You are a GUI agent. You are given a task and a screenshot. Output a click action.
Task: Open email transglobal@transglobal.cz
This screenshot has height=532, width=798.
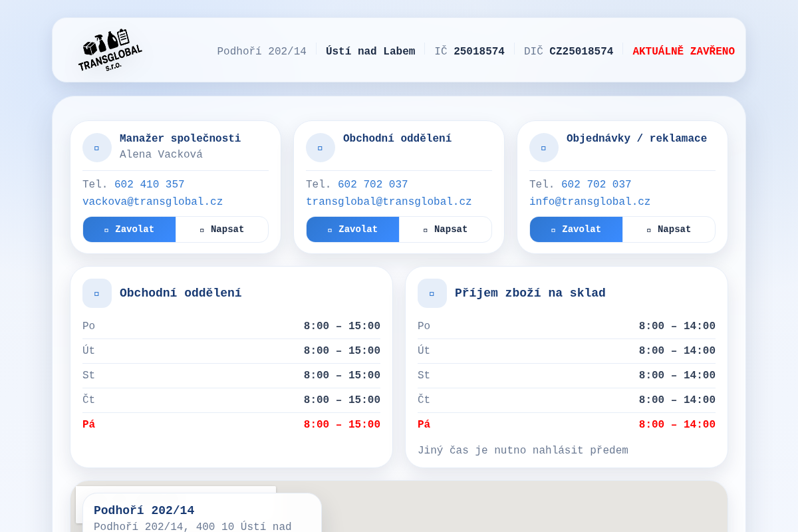click(x=389, y=201)
